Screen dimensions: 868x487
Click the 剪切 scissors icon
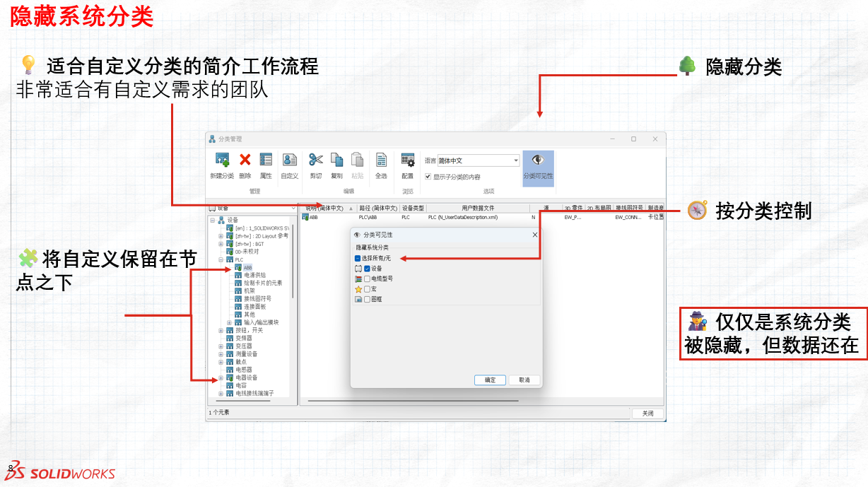[316, 160]
